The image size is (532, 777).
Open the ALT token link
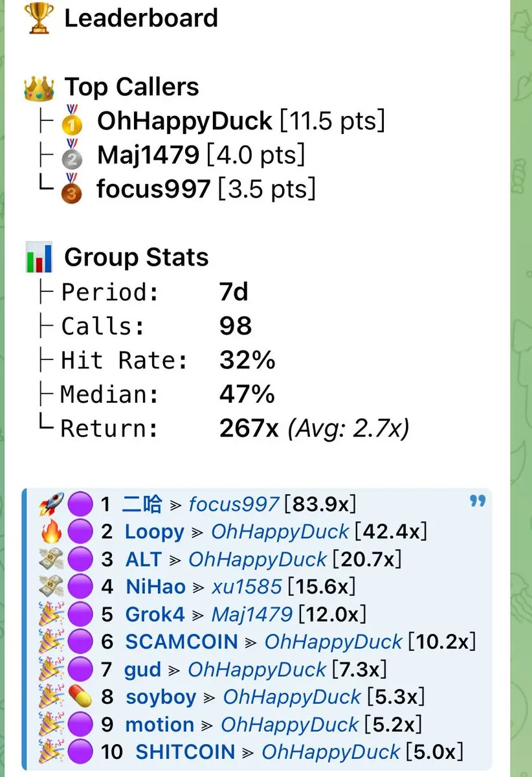pyautogui.click(x=144, y=559)
